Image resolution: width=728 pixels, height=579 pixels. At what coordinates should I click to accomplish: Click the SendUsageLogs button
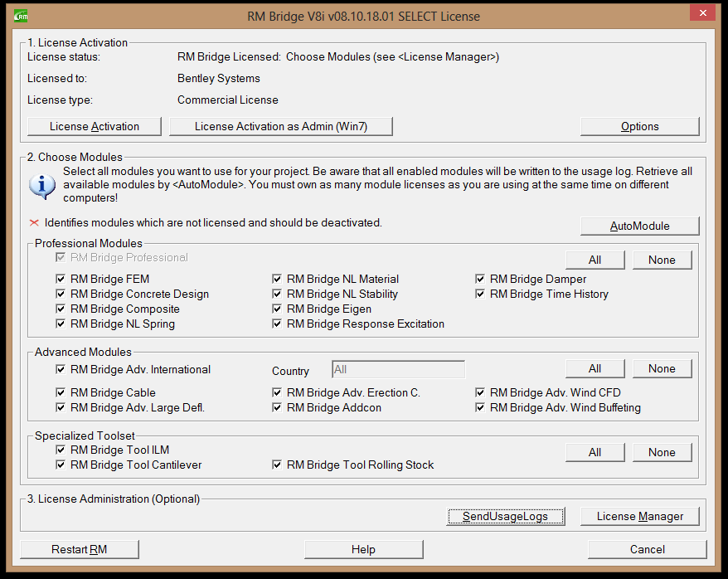506,516
